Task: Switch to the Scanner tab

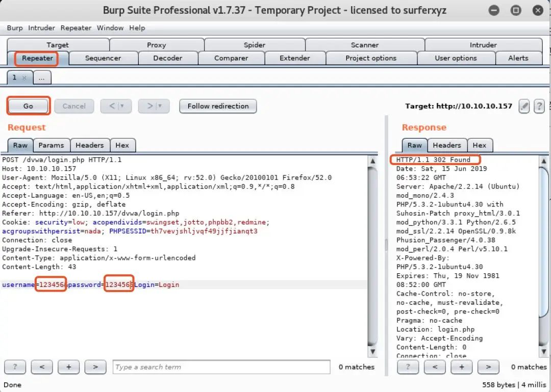Action: point(365,45)
